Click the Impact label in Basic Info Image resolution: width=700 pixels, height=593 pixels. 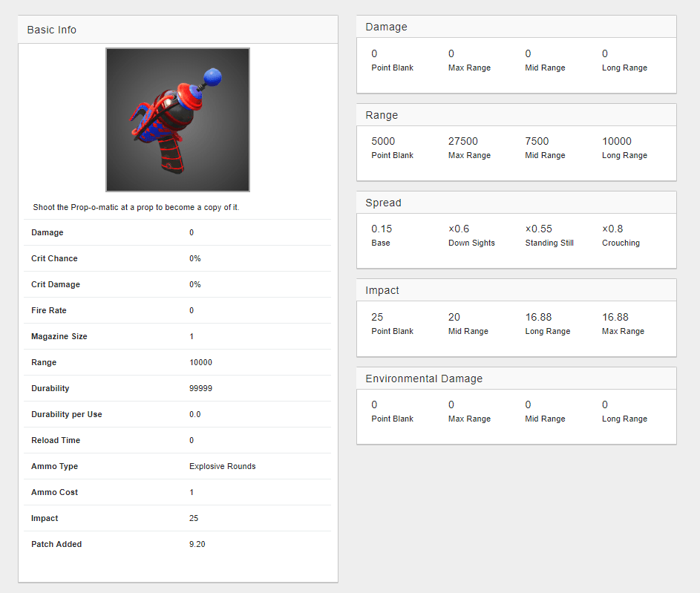point(45,518)
